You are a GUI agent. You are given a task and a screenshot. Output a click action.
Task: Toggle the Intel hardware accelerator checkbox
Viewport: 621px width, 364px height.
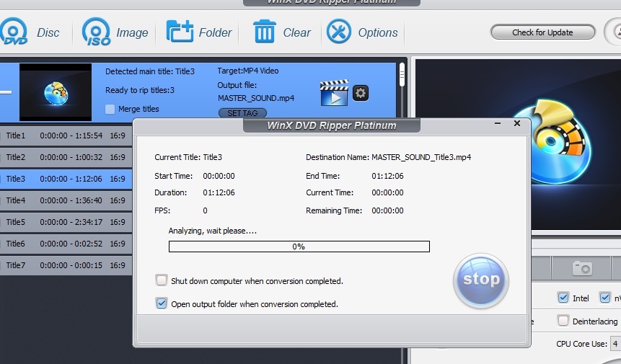pyautogui.click(x=563, y=298)
